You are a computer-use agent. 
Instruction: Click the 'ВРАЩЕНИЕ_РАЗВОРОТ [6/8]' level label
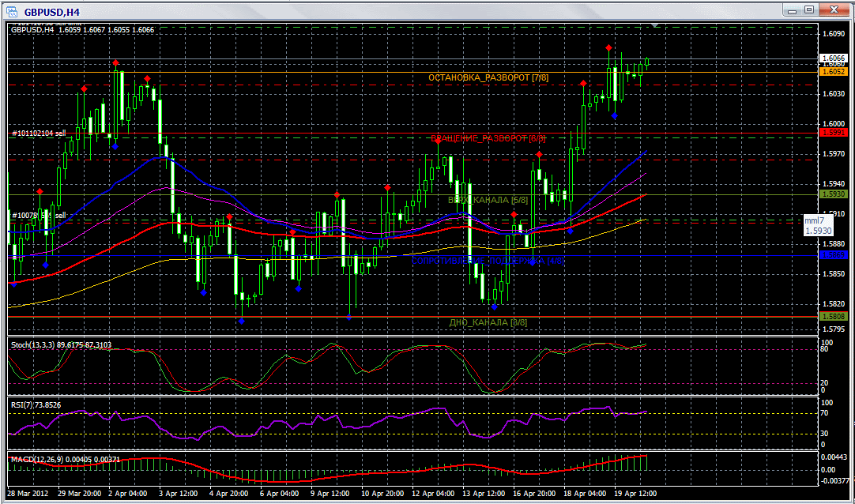click(x=488, y=138)
